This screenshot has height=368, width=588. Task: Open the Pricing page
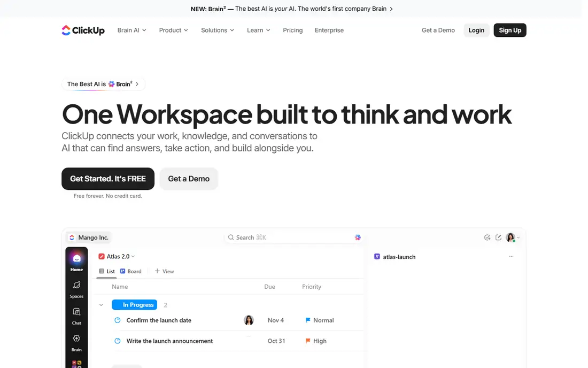292,30
